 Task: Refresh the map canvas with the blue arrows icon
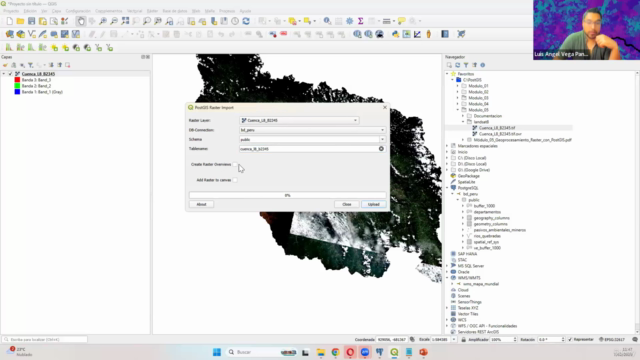click(246, 21)
